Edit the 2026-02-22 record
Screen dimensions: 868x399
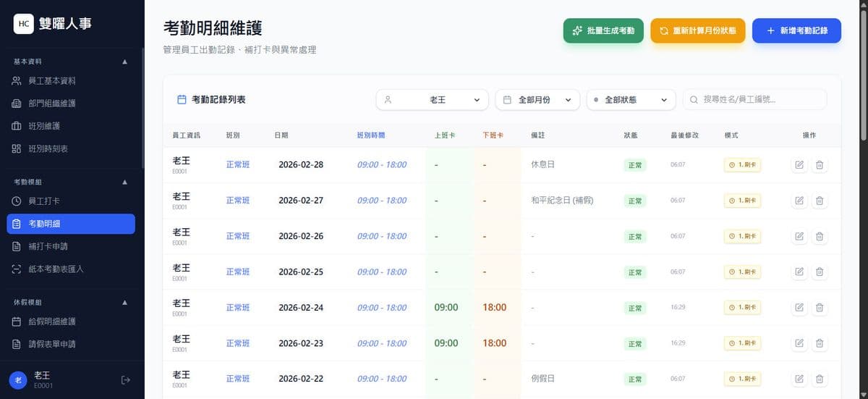click(x=799, y=379)
